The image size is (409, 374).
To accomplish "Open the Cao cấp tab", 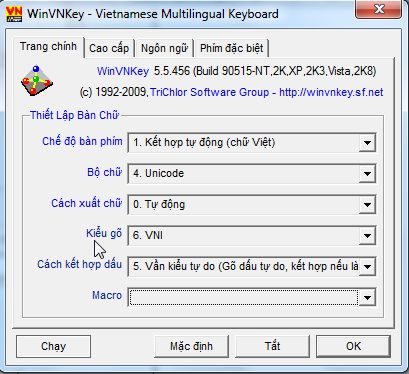I will (x=109, y=48).
